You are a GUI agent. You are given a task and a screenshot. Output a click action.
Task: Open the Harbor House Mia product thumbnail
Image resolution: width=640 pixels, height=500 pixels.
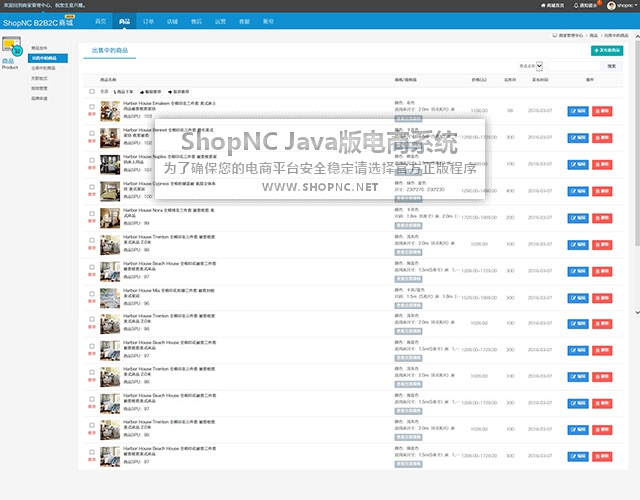tap(110, 298)
